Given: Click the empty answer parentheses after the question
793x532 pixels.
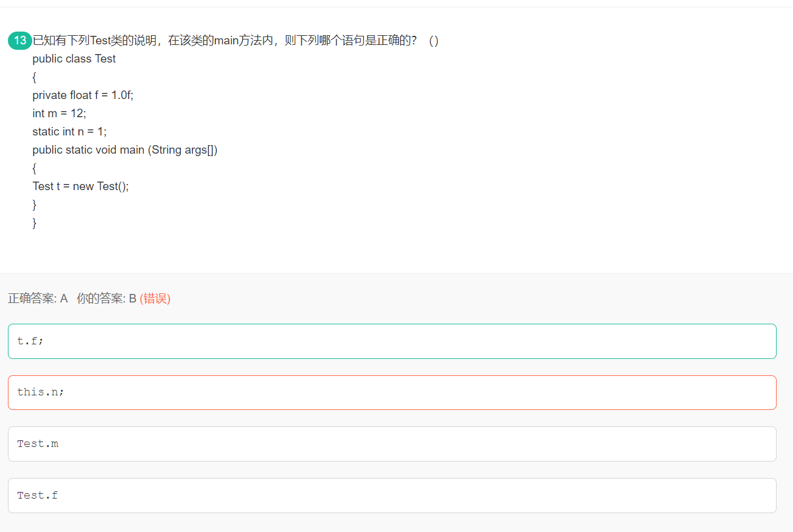Looking at the screenshot, I should pyautogui.click(x=434, y=41).
